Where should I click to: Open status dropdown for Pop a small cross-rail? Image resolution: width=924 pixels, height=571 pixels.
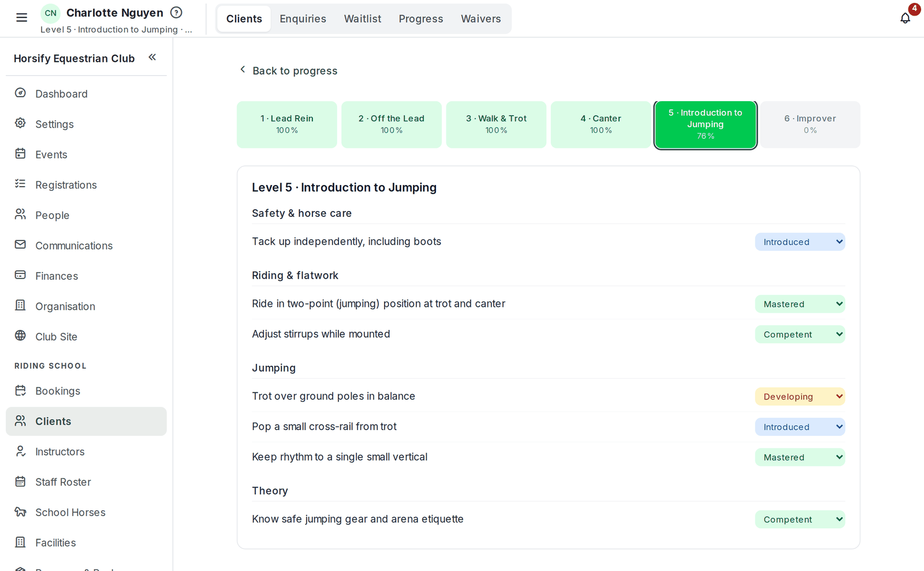point(800,427)
